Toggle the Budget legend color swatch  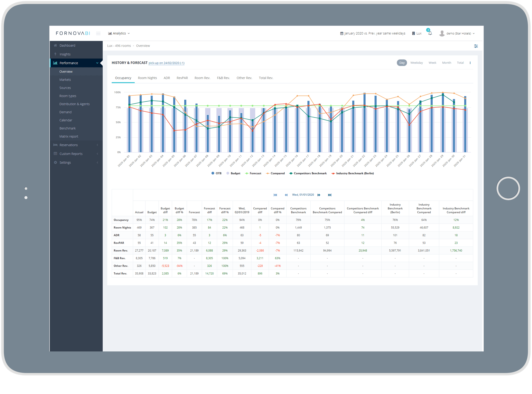click(228, 173)
